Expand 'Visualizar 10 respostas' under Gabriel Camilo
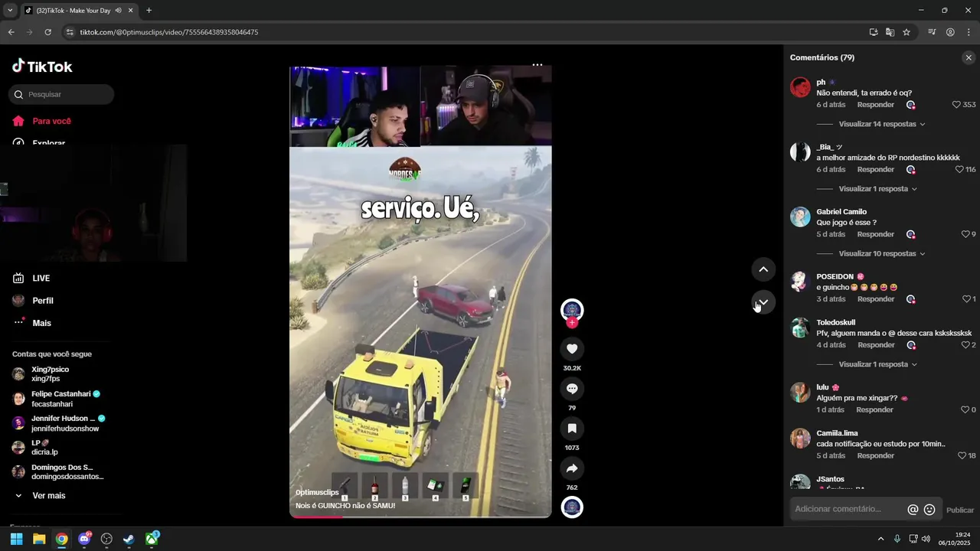This screenshot has width=980, height=551. pos(882,253)
